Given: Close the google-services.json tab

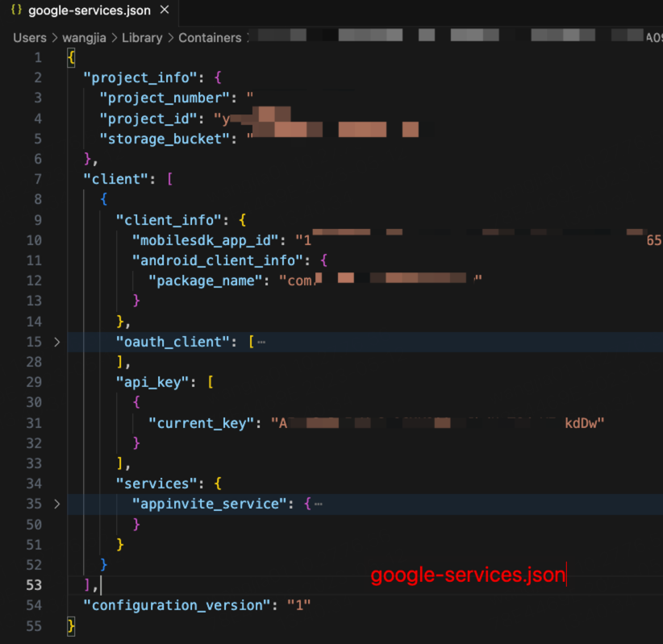Looking at the screenshot, I should 165,11.
